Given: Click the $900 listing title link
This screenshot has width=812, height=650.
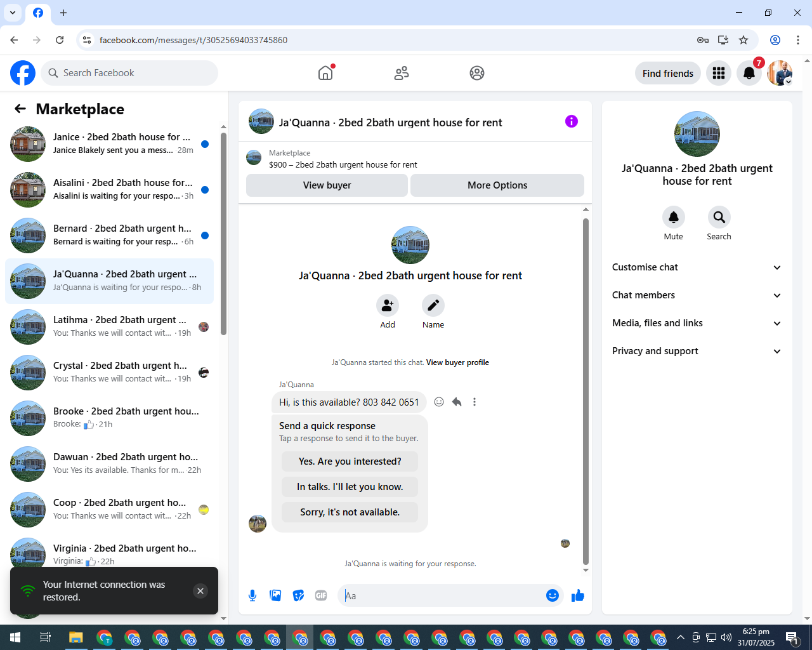Looking at the screenshot, I should pyautogui.click(x=343, y=164).
